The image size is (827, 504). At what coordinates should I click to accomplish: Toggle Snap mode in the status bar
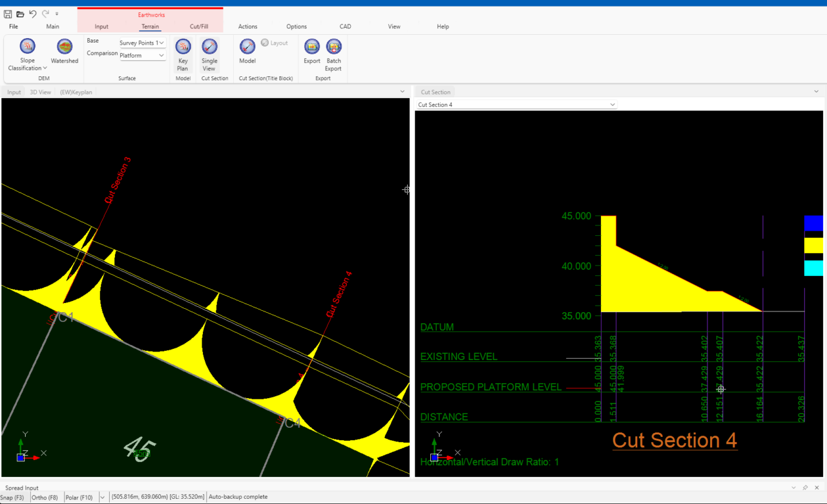click(13, 497)
